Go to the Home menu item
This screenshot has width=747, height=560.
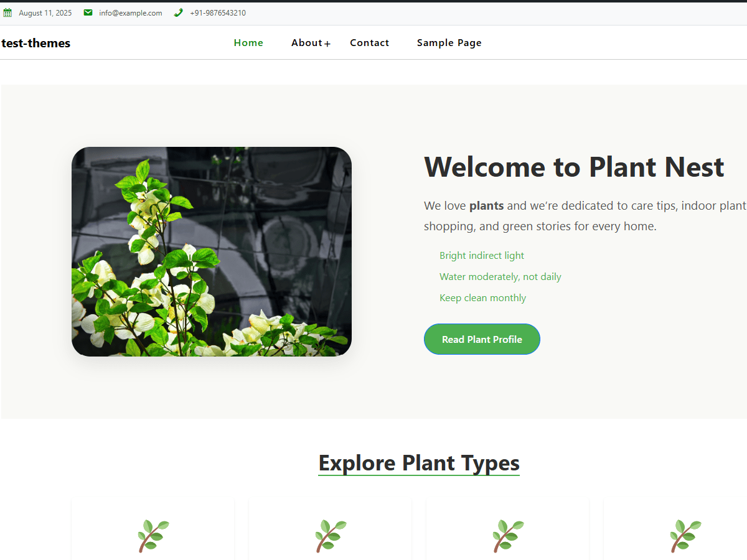(248, 43)
